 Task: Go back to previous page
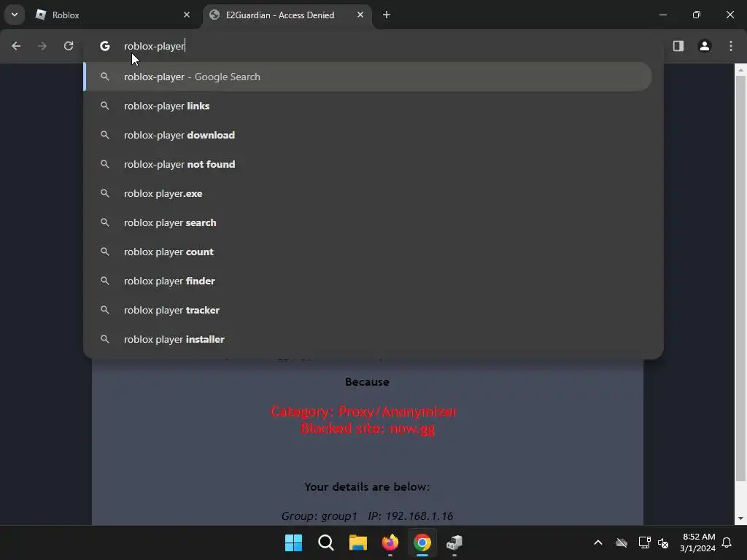(x=16, y=46)
